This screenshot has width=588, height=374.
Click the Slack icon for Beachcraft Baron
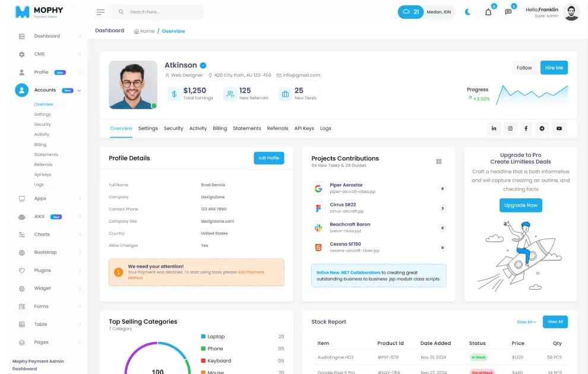pos(318,228)
